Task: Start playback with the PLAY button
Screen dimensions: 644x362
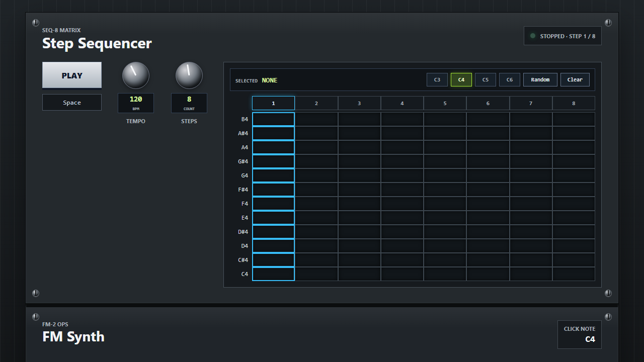Action: [x=72, y=75]
